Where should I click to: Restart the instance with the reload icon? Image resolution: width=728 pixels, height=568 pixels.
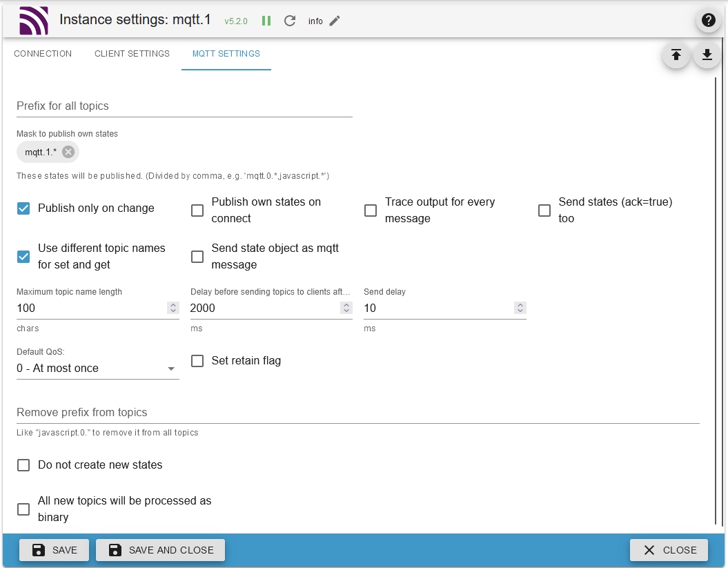290,21
